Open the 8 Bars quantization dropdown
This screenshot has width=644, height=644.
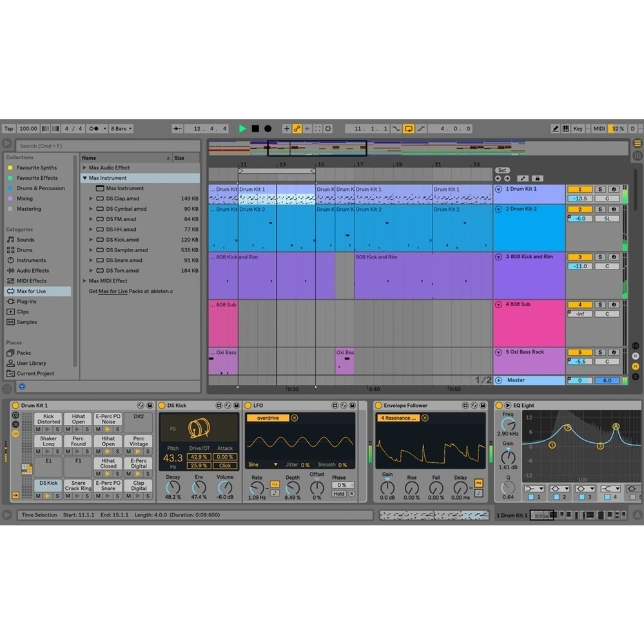point(121,129)
